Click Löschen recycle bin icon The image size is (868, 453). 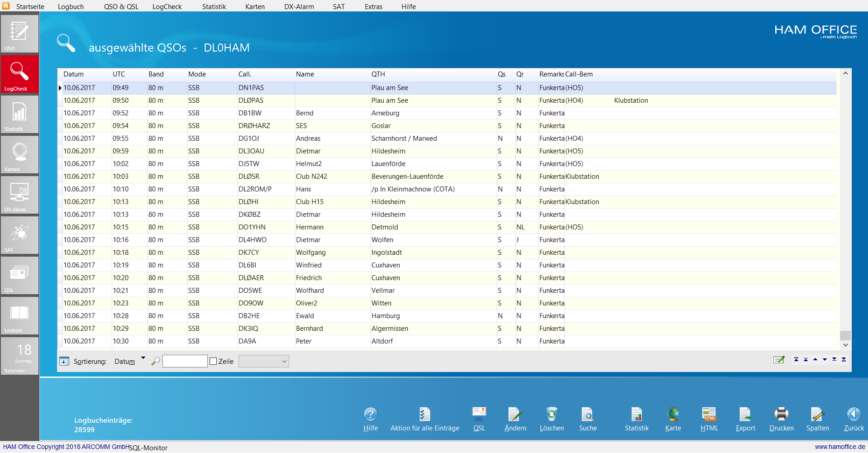pos(551,414)
